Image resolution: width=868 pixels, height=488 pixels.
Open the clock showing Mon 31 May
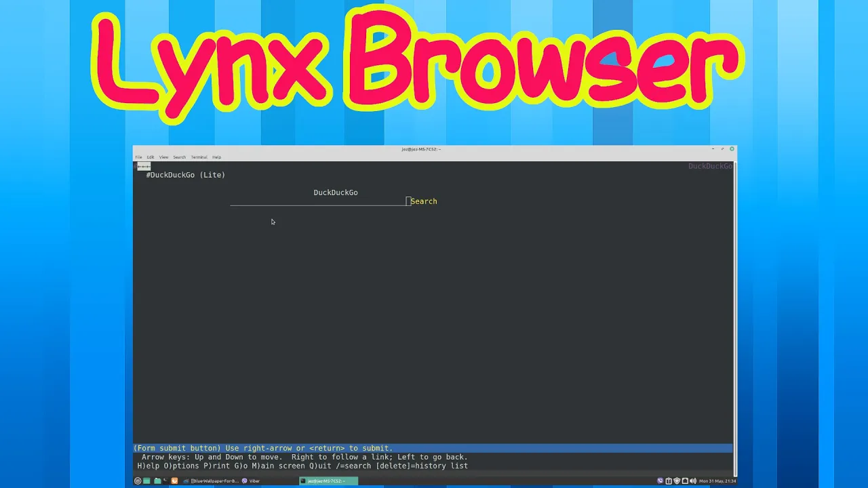click(717, 481)
